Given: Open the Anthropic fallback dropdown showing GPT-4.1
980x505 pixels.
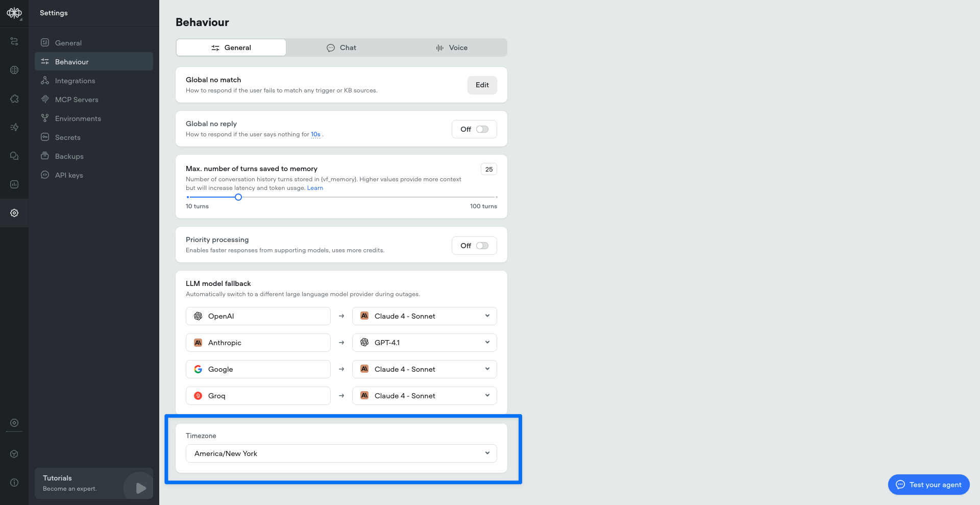Looking at the screenshot, I should click(425, 343).
